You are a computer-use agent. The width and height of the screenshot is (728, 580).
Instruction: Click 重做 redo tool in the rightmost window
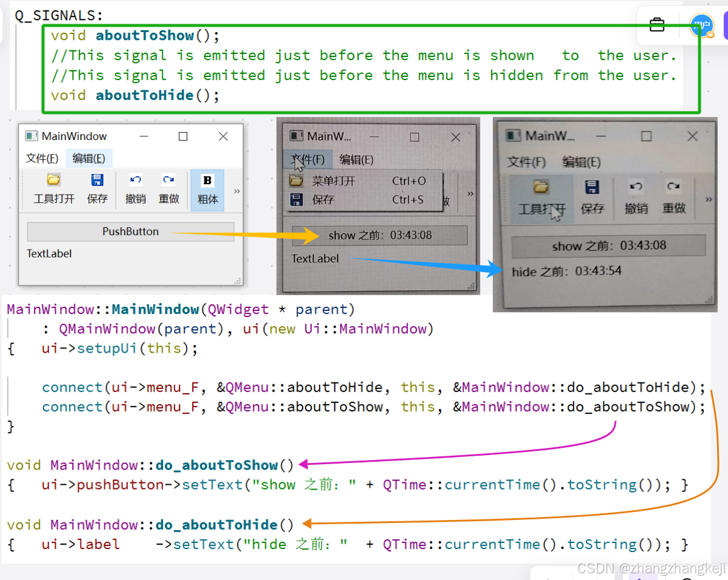click(673, 197)
